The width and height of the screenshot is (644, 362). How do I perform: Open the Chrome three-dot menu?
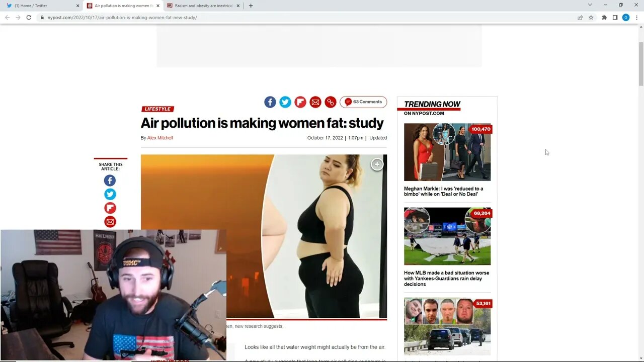(x=636, y=18)
